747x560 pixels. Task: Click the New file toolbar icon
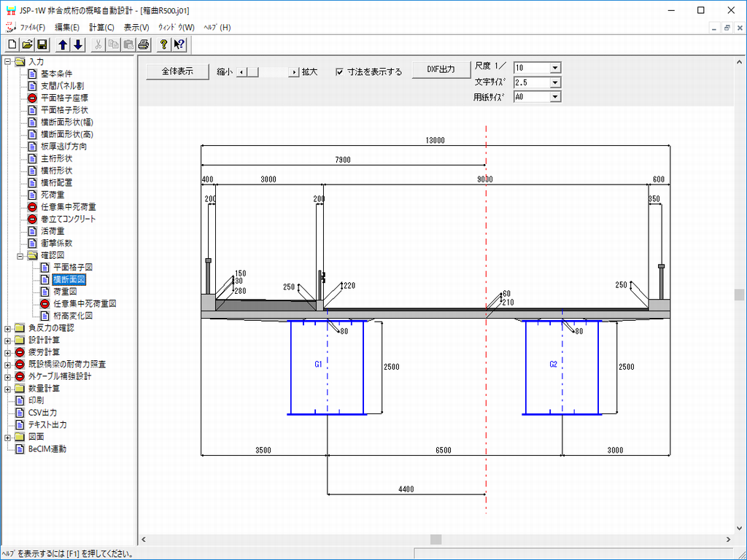coord(12,45)
